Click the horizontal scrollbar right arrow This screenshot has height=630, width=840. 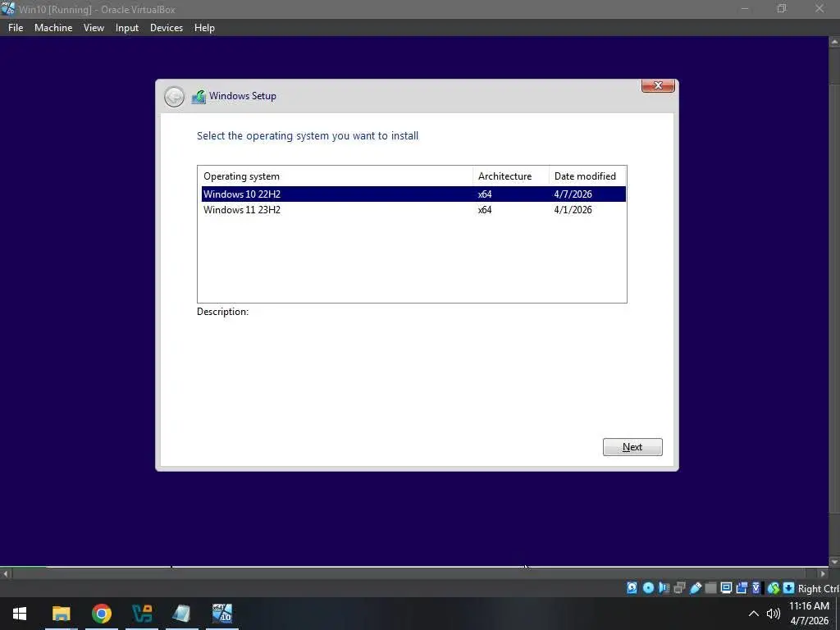[x=824, y=573]
